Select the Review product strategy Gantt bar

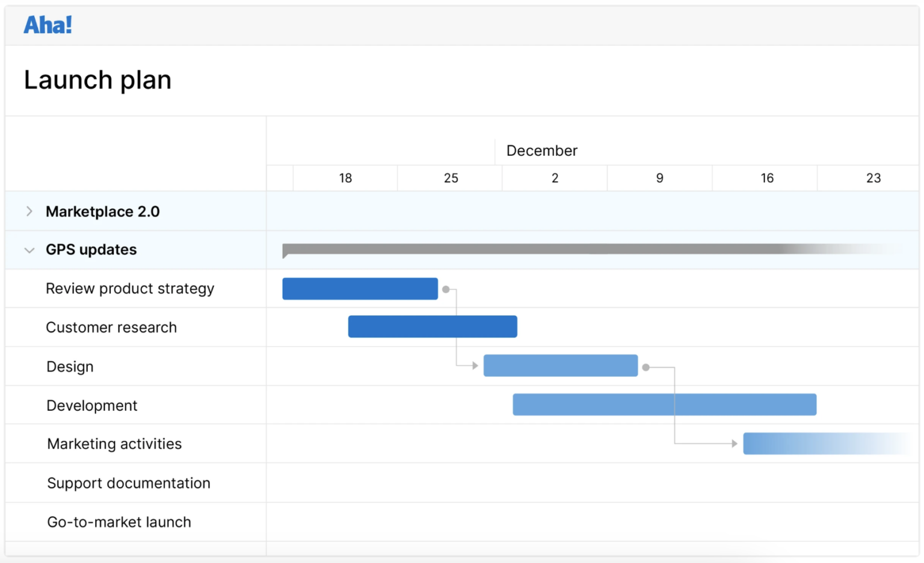pos(360,289)
